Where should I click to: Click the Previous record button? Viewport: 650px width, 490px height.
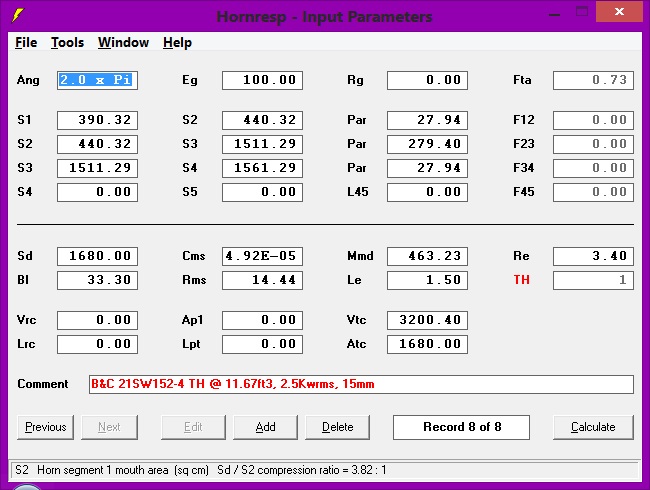coord(46,427)
